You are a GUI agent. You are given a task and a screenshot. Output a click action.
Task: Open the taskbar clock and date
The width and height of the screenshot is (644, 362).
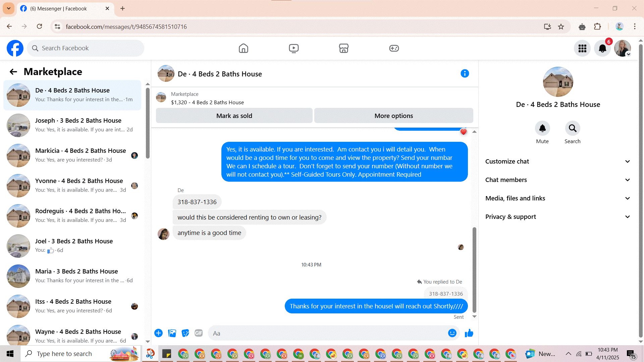coord(608,354)
